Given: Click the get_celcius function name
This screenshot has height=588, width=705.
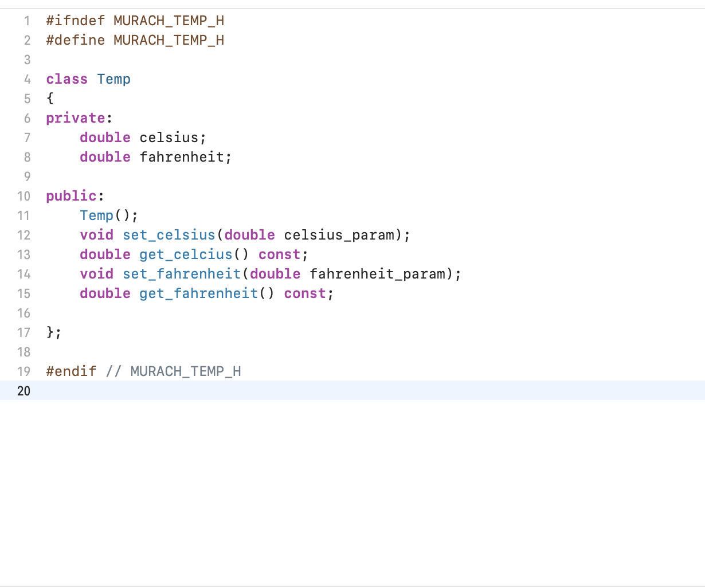Looking at the screenshot, I should (185, 254).
